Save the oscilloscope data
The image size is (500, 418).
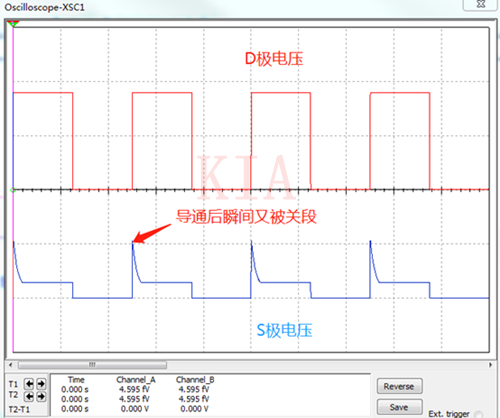tap(399, 407)
